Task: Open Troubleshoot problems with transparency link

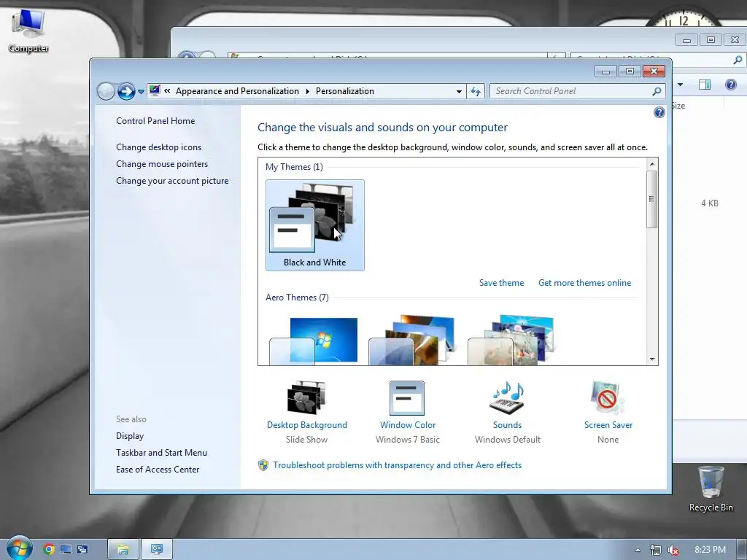Action: pos(398,465)
